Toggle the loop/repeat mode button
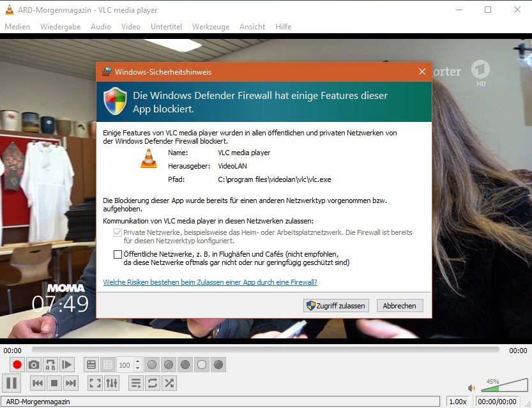The height and width of the screenshot is (408, 532). pyautogui.click(x=153, y=383)
